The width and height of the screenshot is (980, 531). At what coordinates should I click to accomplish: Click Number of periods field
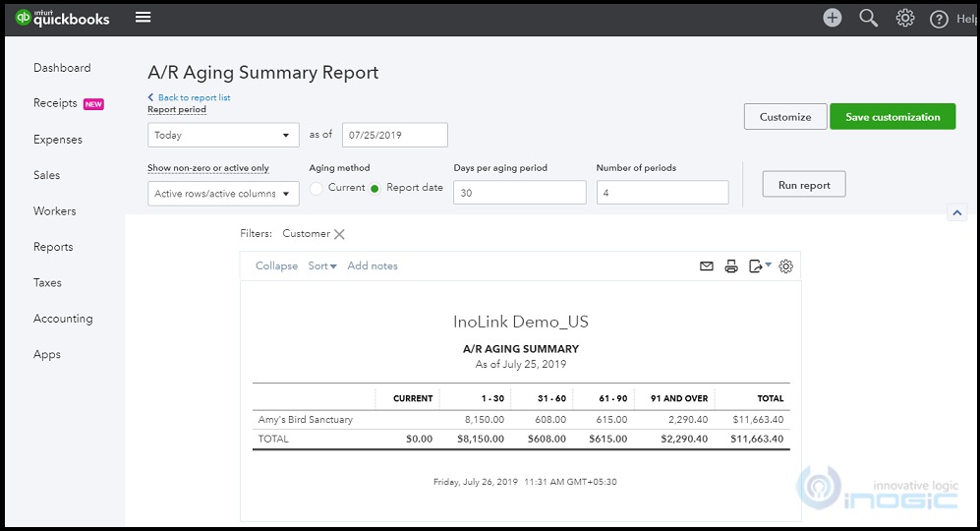(x=663, y=193)
